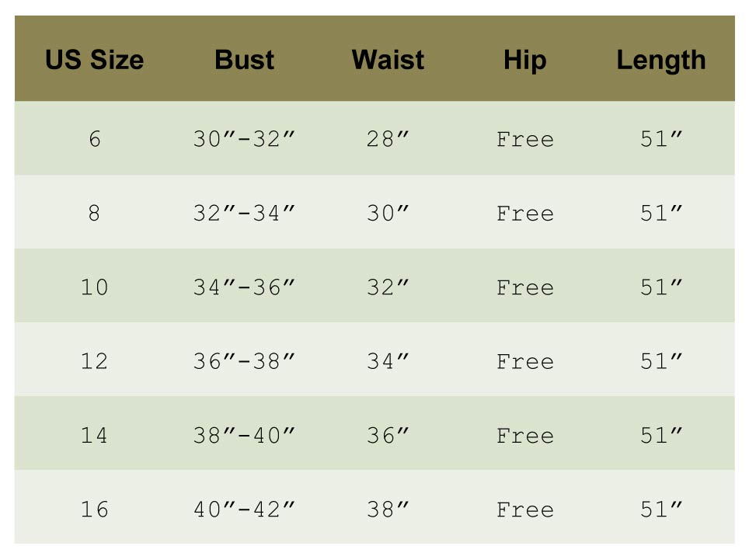
Task: Click the size 16 cell
Action: coord(94,510)
